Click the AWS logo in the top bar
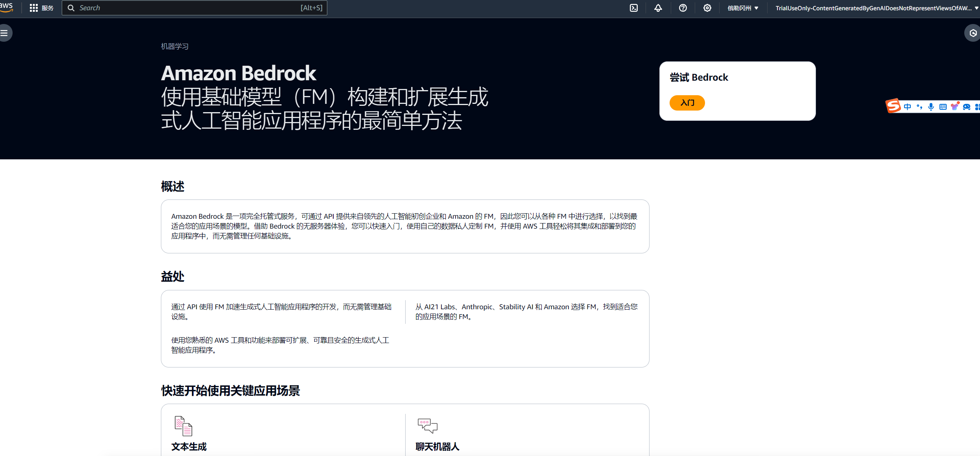 coord(6,7)
